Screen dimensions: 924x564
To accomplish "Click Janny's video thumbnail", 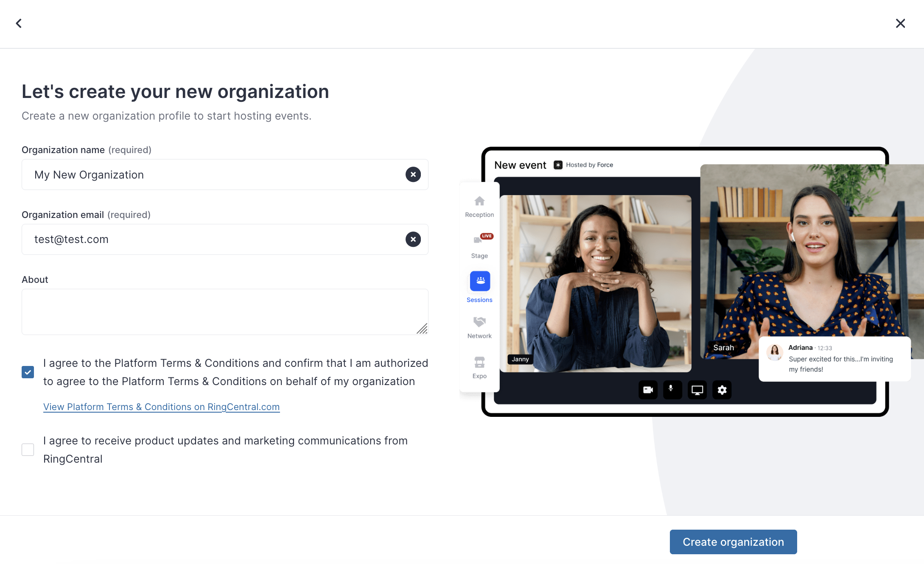I will (x=596, y=283).
